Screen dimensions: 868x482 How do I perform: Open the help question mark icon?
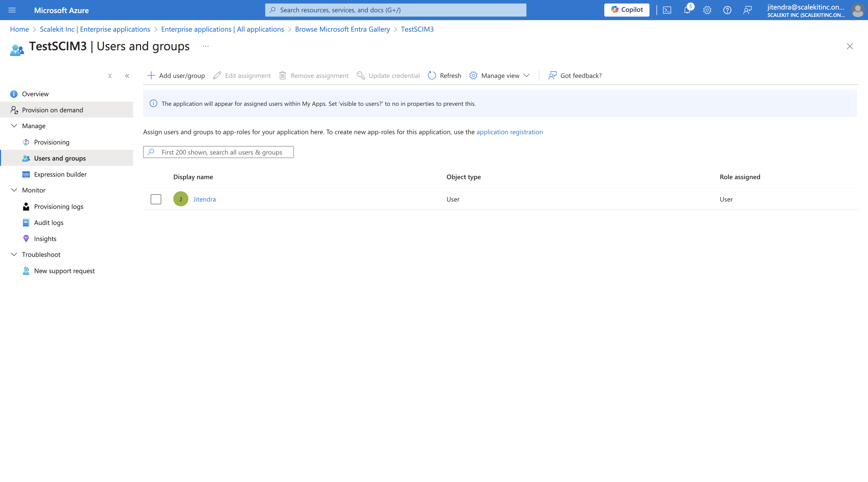pyautogui.click(x=727, y=10)
